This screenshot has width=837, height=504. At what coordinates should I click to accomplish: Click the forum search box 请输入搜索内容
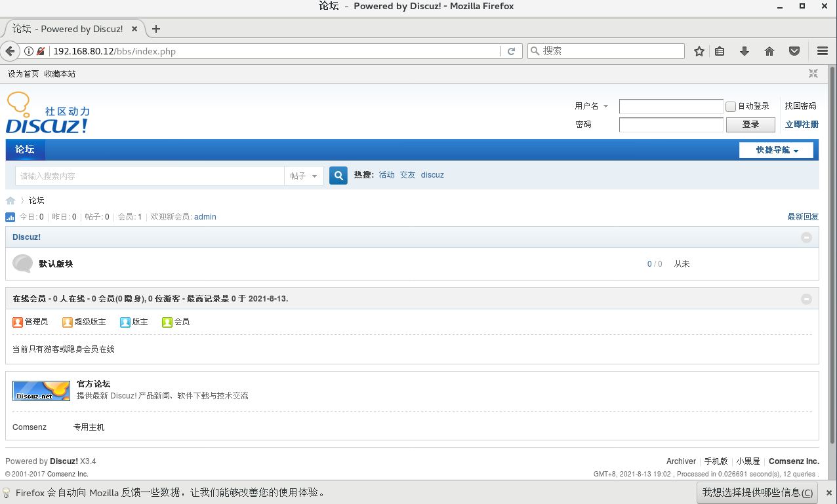(x=149, y=176)
